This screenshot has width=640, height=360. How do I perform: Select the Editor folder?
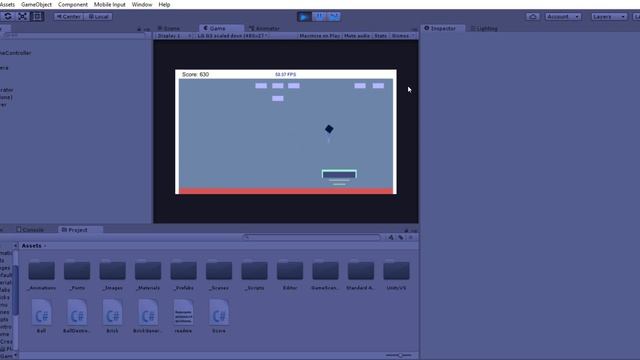[290, 274]
